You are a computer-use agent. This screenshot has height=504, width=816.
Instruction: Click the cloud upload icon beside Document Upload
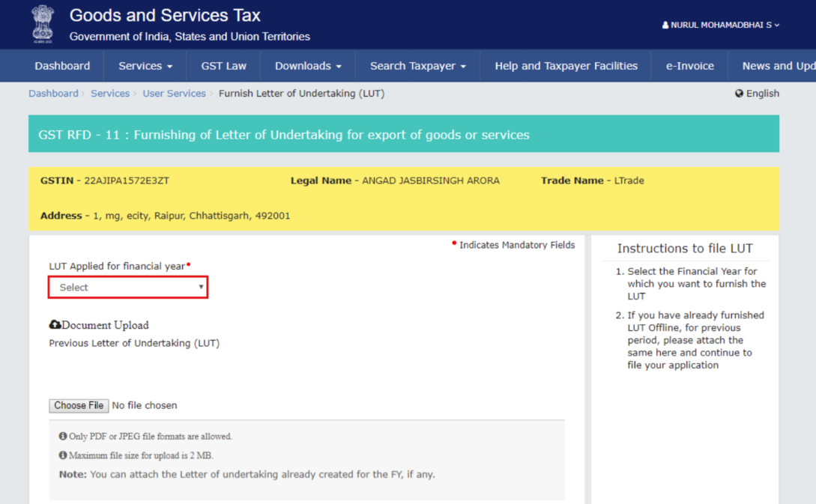(55, 325)
